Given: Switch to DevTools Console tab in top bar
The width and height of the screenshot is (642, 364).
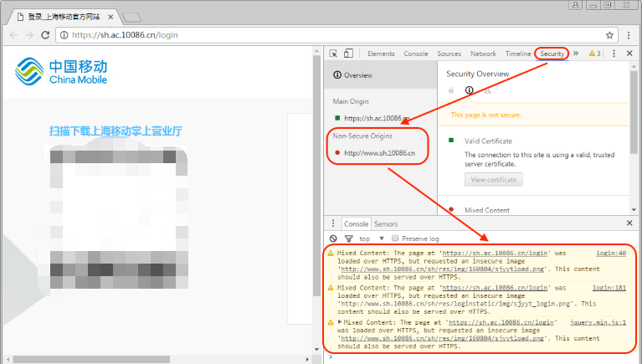Looking at the screenshot, I should pyautogui.click(x=415, y=54).
